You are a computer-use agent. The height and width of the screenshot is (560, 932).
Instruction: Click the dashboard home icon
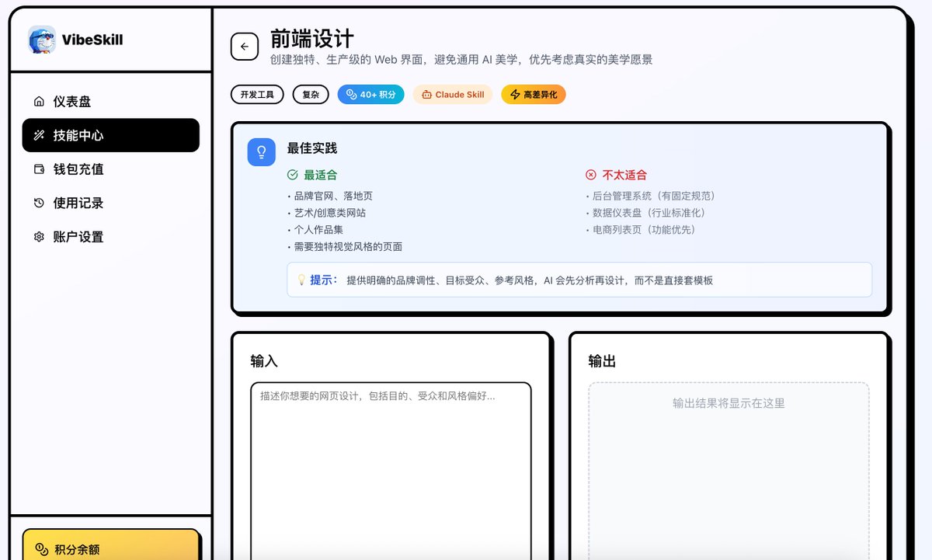[39, 102]
